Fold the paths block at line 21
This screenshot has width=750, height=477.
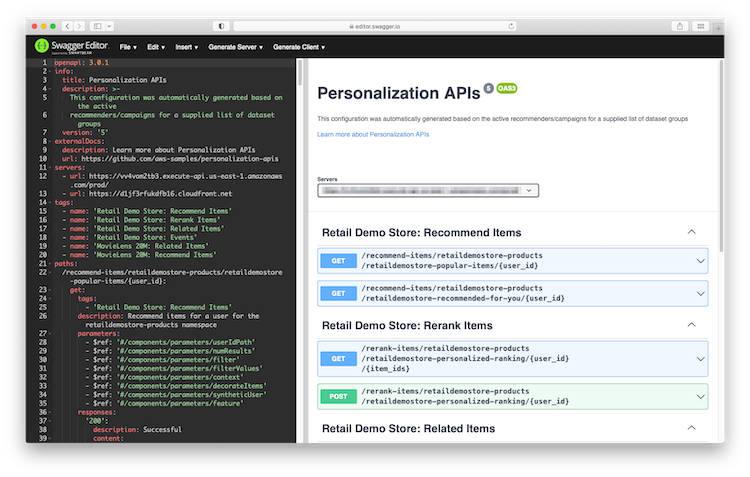click(50, 264)
